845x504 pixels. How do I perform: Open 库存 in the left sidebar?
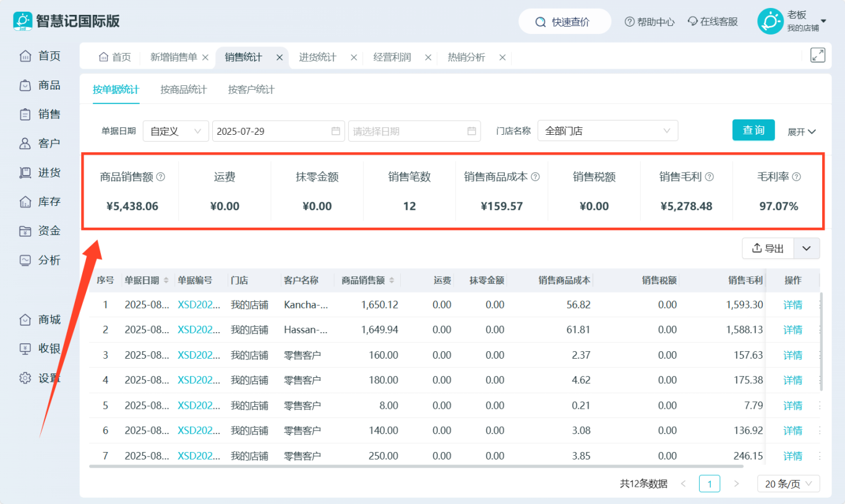click(40, 202)
